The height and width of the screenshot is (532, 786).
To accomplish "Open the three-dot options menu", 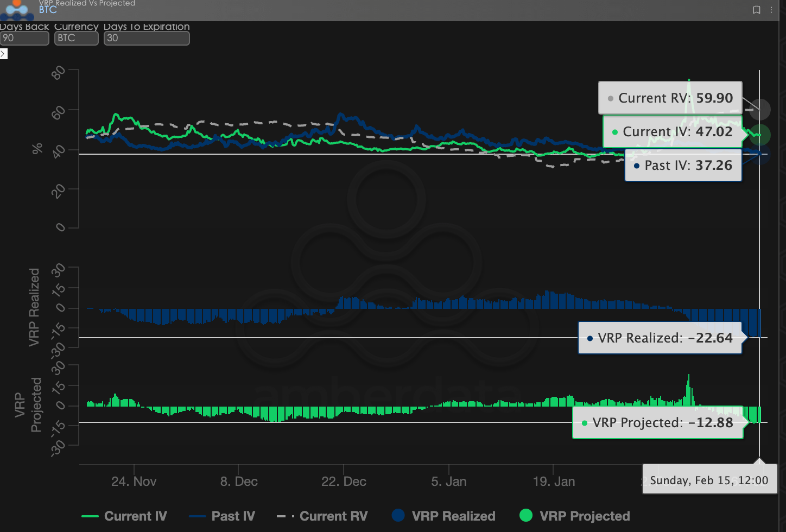I will pos(771,10).
